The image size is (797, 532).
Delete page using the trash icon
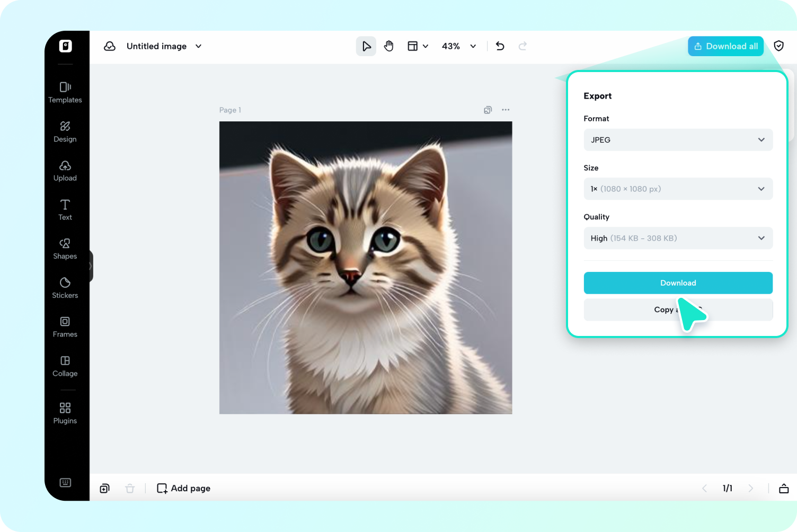[130, 488]
